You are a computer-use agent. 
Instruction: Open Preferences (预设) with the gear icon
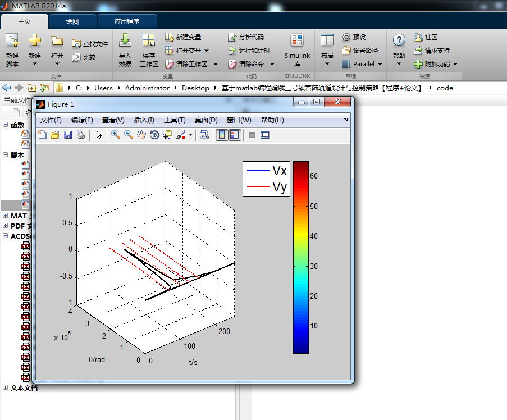[x=346, y=37]
